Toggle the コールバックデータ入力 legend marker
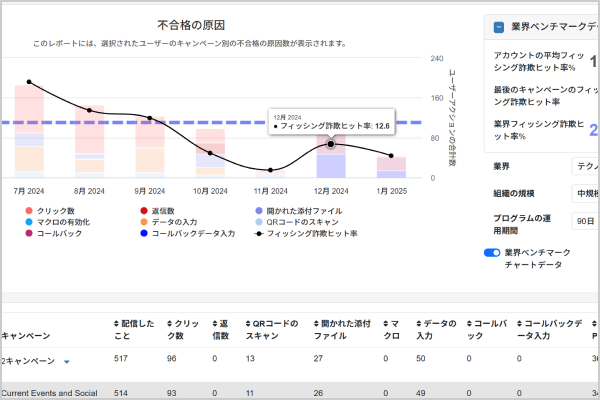Viewport: 600px width, 400px height. pos(144,233)
